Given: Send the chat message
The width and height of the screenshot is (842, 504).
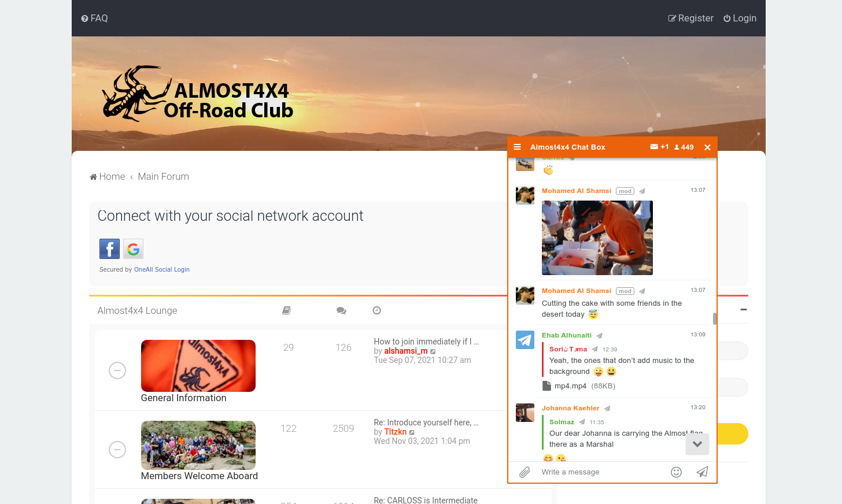Looking at the screenshot, I should pyautogui.click(x=702, y=472).
